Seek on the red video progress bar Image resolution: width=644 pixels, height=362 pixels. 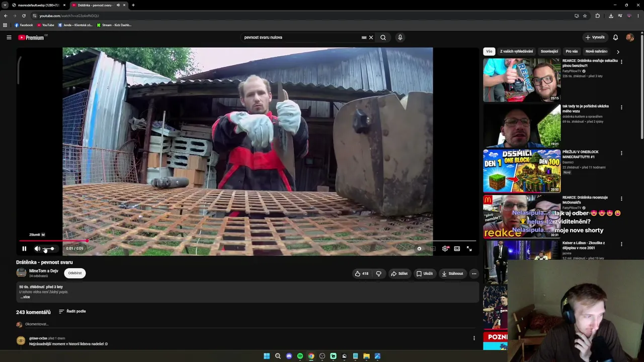pyautogui.click(x=248, y=241)
